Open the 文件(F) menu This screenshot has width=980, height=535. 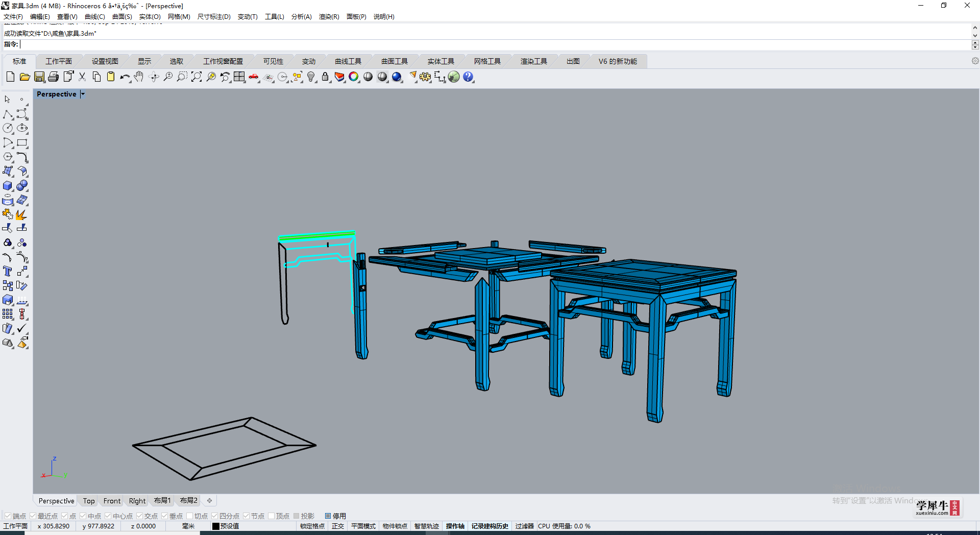point(13,17)
